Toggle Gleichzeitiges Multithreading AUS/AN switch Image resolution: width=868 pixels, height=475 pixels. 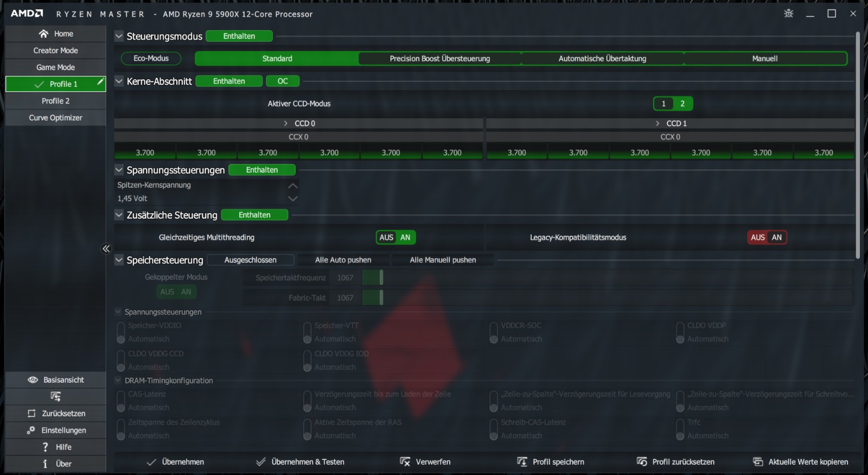[x=395, y=237]
